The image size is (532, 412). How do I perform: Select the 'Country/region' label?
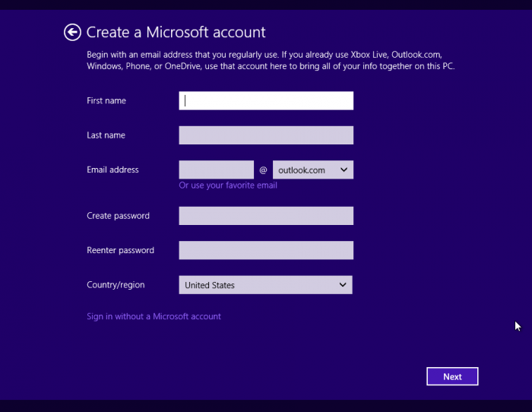coord(116,285)
